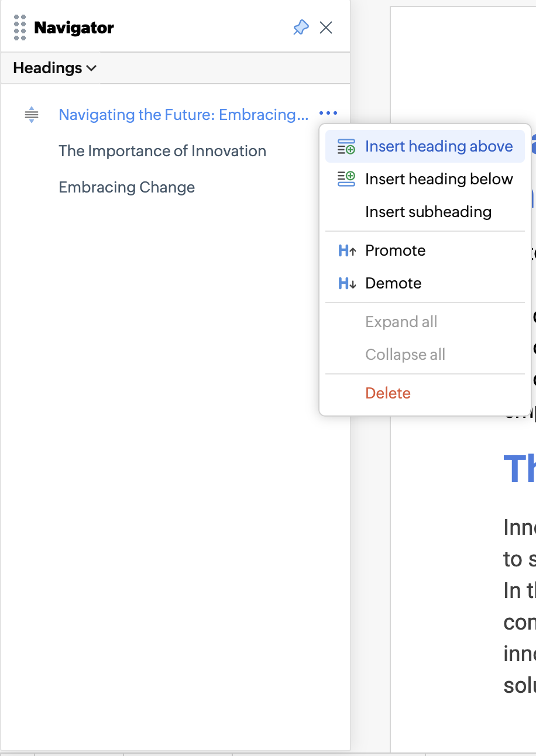
Task: Click the large blue heading in the document
Action: pos(519,468)
